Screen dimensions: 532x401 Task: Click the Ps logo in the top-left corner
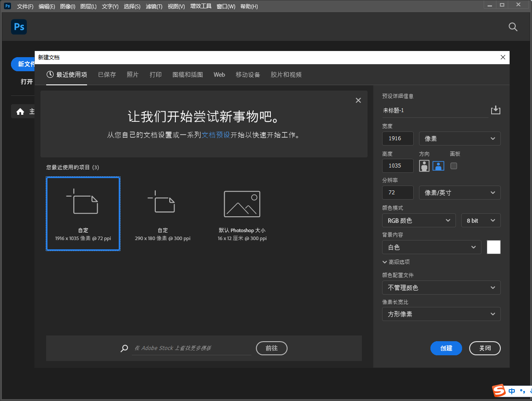(x=19, y=27)
